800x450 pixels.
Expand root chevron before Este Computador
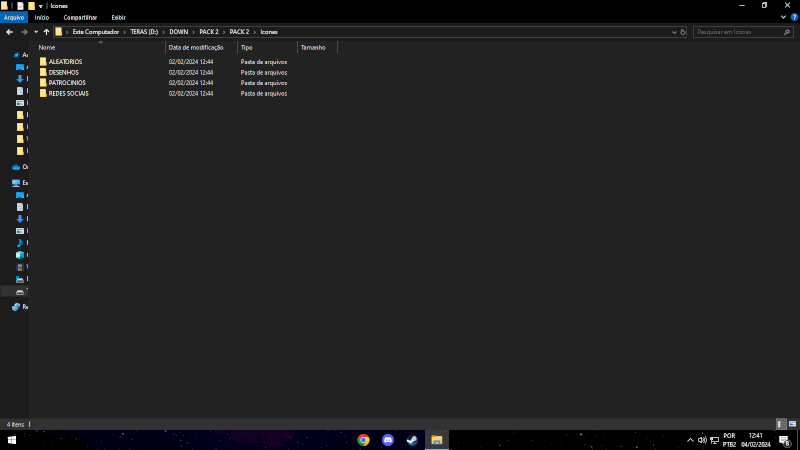pos(67,32)
